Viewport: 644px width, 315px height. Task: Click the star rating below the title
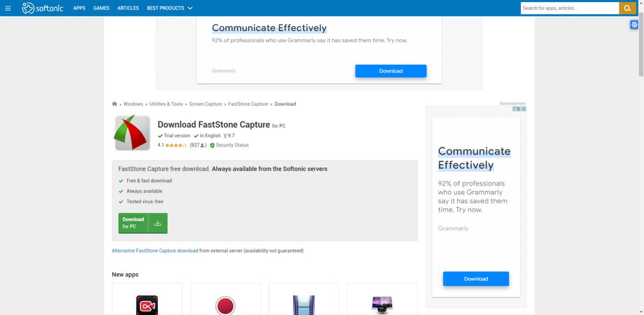click(x=176, y=145)
